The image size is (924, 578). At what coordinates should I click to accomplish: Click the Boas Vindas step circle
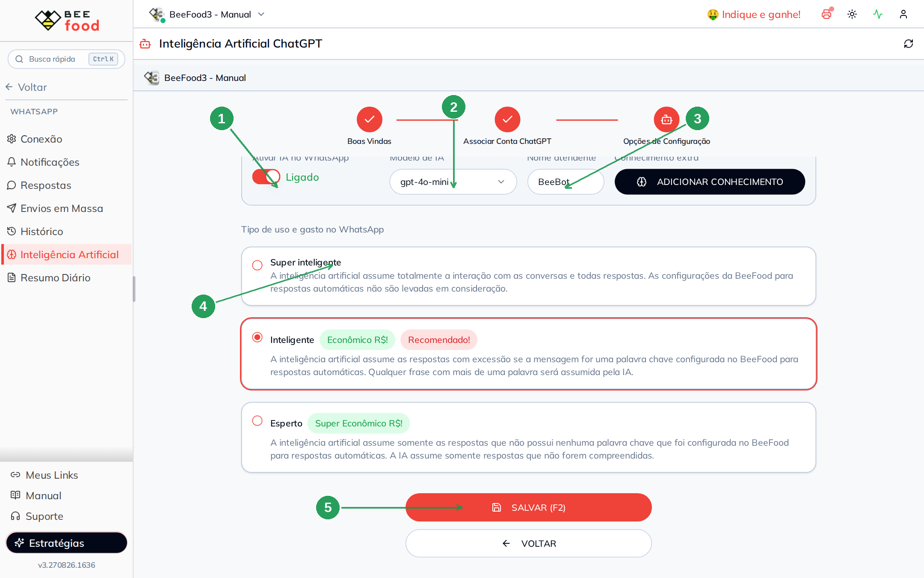[x=370, y=119]
